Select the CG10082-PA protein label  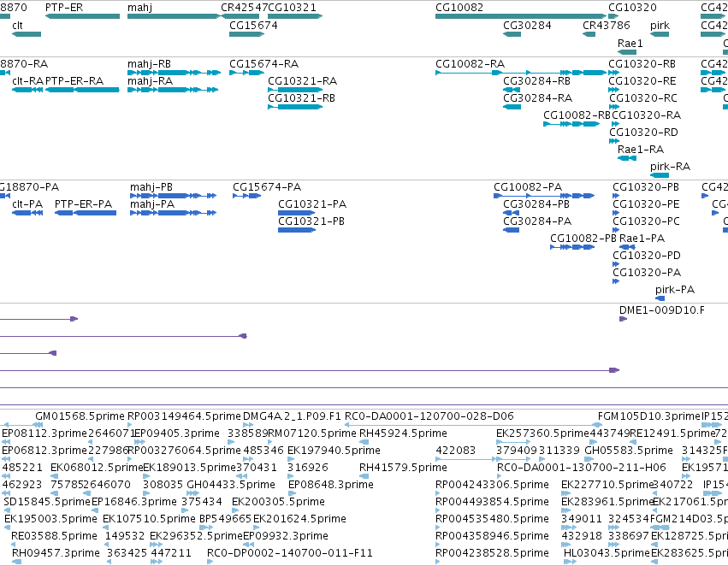coord(528,187)
